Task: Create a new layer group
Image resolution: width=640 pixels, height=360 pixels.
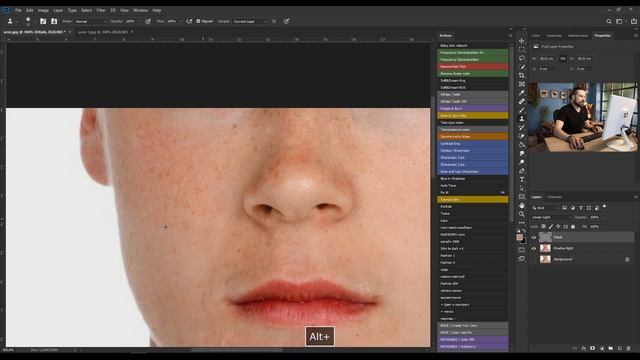Action: click(611, 348)
